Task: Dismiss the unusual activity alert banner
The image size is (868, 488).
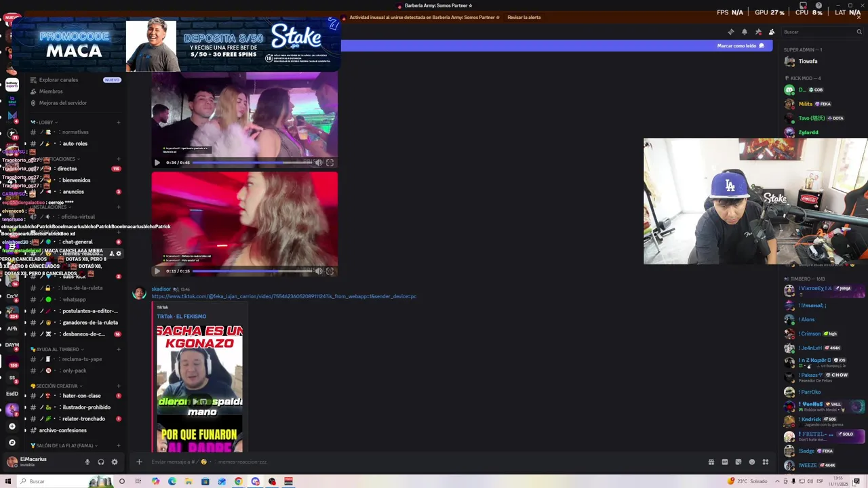Action: pos(859,18)
